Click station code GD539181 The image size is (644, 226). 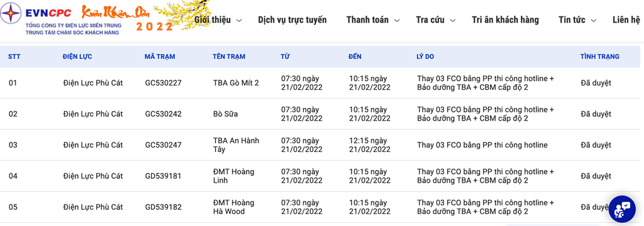(x=163, y=176)
